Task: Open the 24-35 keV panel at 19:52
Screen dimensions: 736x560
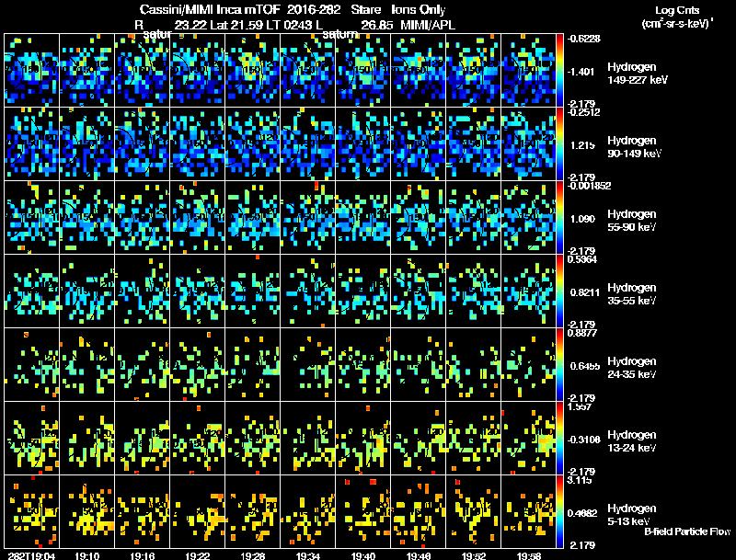Action: click(474, 364)
